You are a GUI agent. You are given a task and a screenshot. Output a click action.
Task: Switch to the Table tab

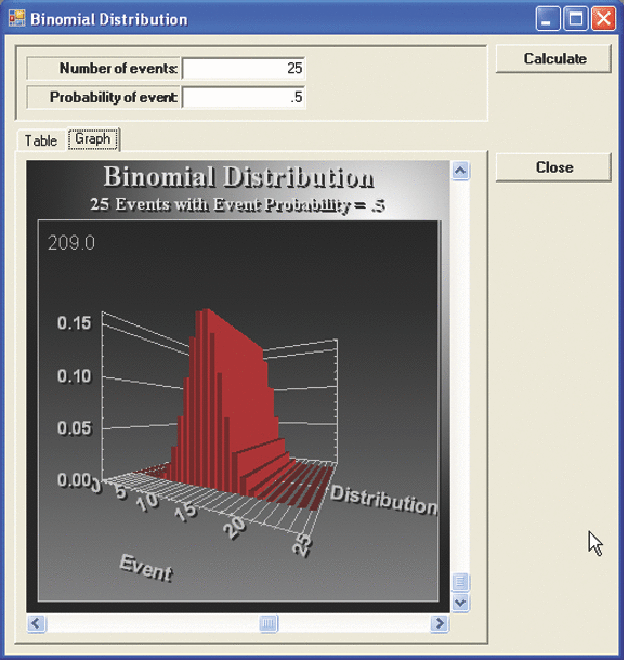coord(41,141)
